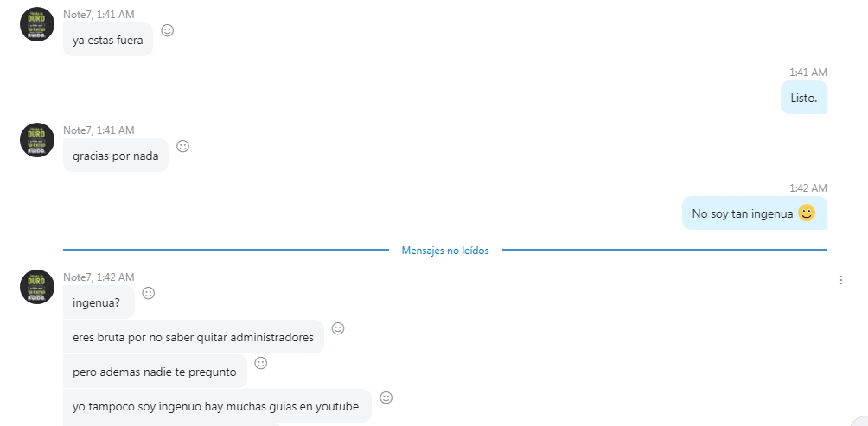Viewport: 868px width, 426px height.
Task: Select the 'ingenua?' message bubble
Action: coord(99,302)
